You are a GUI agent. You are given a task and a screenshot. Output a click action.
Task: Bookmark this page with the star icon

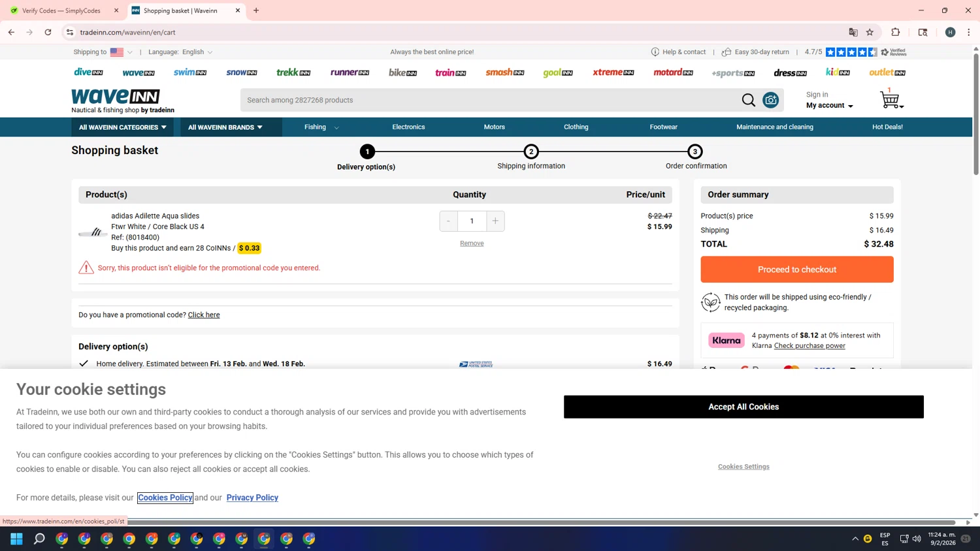(870, 32)
